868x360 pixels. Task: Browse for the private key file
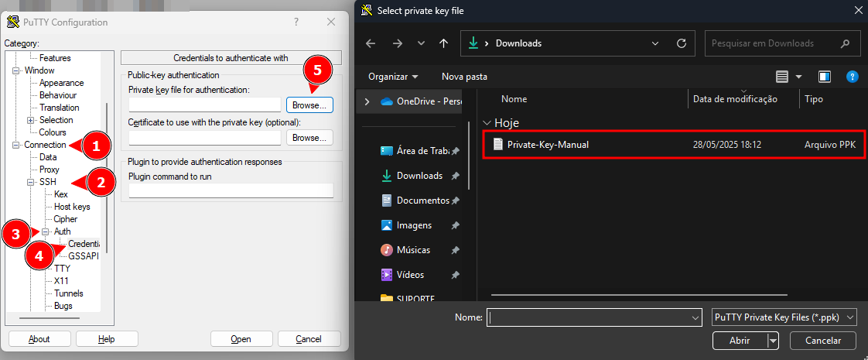(x=309, y=105)
